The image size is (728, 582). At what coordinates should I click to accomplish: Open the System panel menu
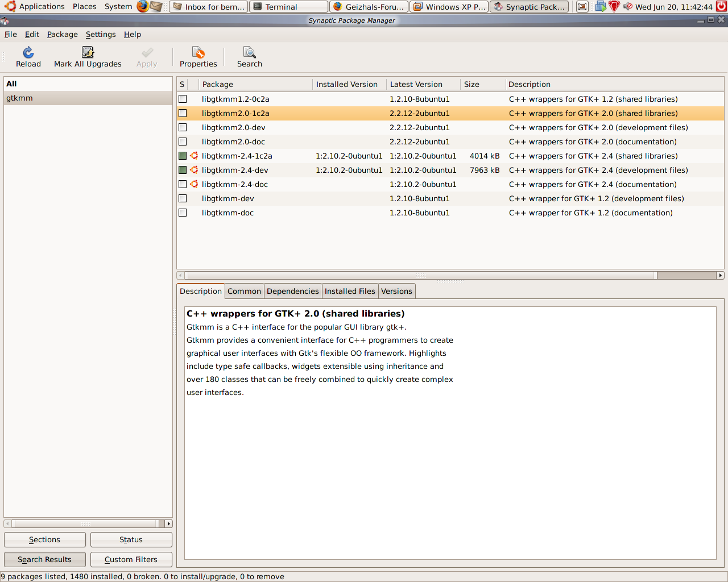pos(118,6)
